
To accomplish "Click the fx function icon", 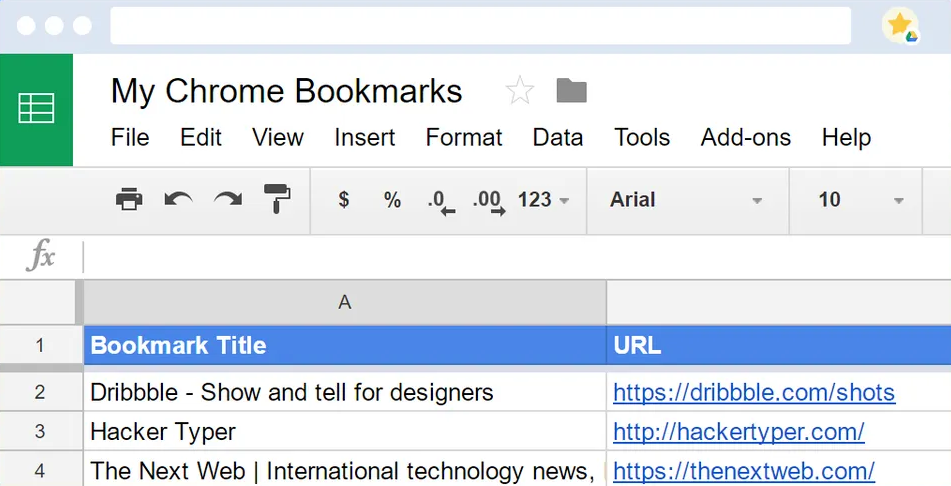I will click(x=41, y=255).
